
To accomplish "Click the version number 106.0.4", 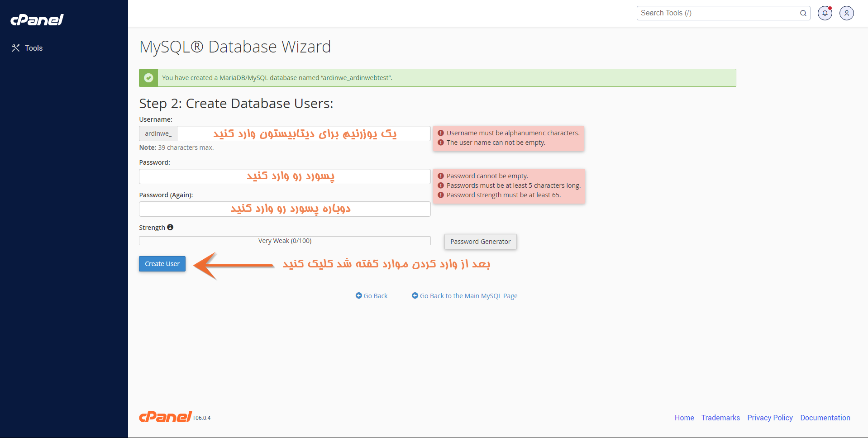I will pos(202,418).
